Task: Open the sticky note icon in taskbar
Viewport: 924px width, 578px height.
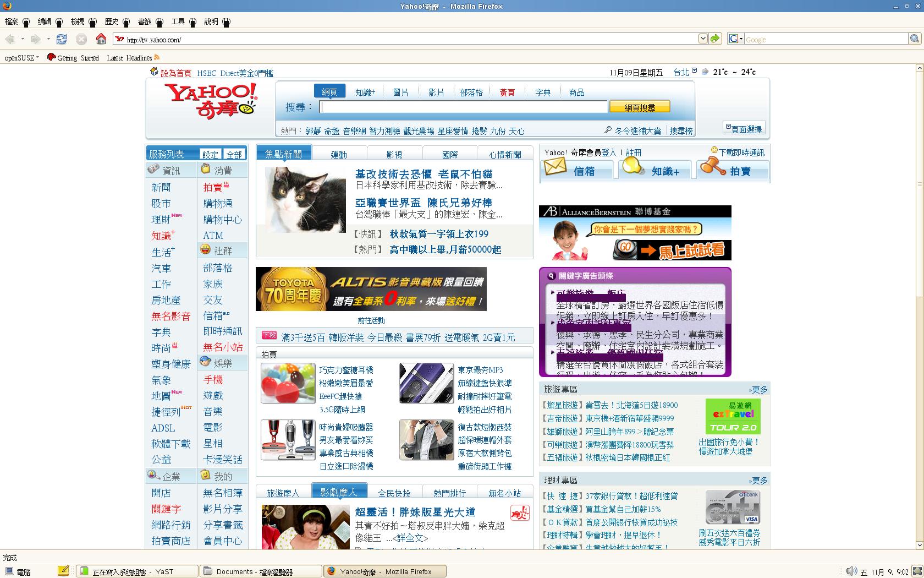Action: 63,571
